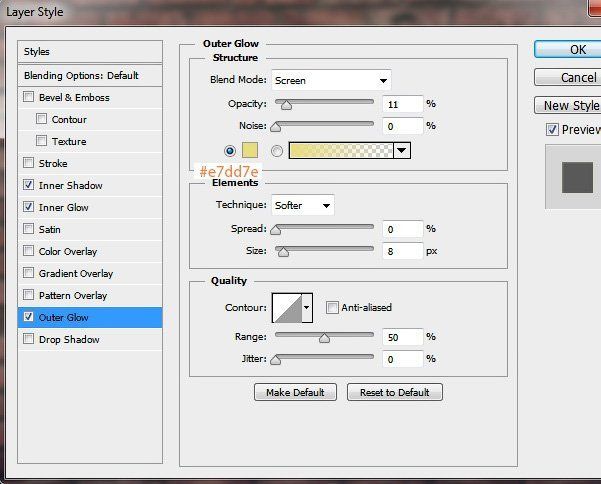Image resolution: width=601 pixels, height=484 pixels.
Task: Click the Reset to Default button
Action: click(x=394, y=392)
